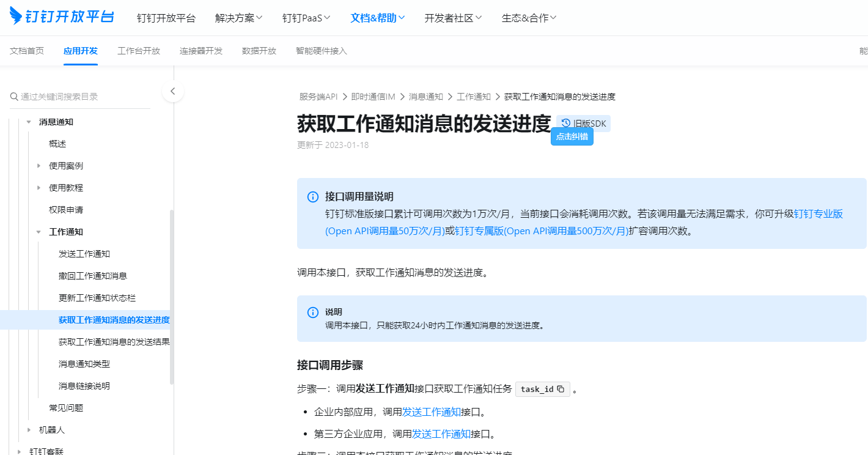This screenshot has height=455, width=868.
Task: Click the 旧版SDK badge
Action: click(583, 124)
